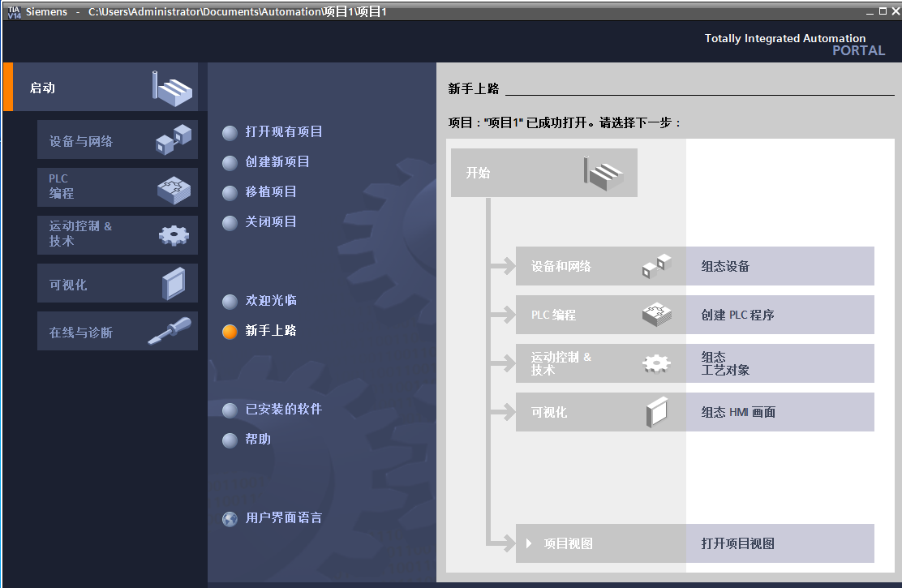The height and width of the screenshot is (588, 902).
Task: Click the globe icon beside 用户界面语言
Action: (x=230, y=519)
